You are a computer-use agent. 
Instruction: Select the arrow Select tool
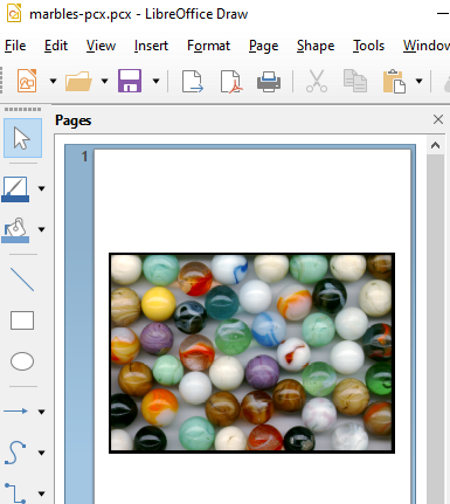[22, 138]
